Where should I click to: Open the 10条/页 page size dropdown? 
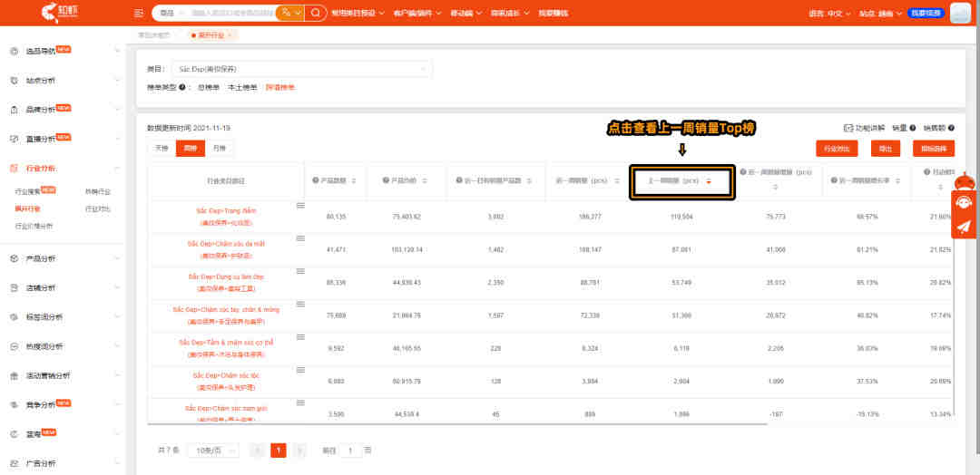point(214,450)
